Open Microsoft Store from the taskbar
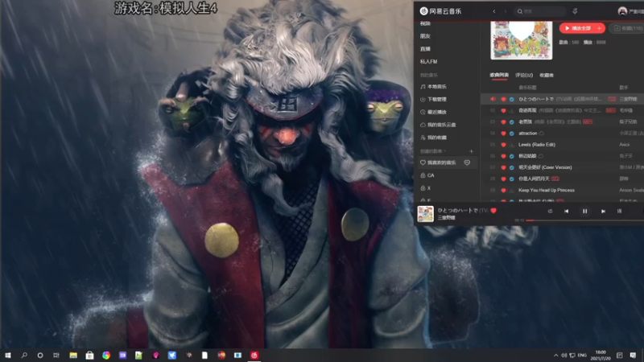 (x=89, y=355)
